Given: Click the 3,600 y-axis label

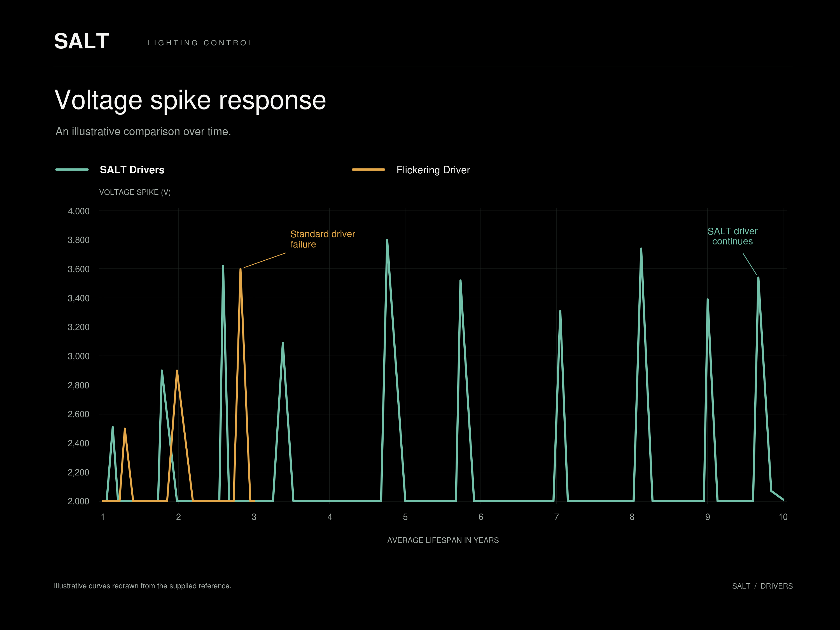Looking at the screenshot, I should pos(79,269).
